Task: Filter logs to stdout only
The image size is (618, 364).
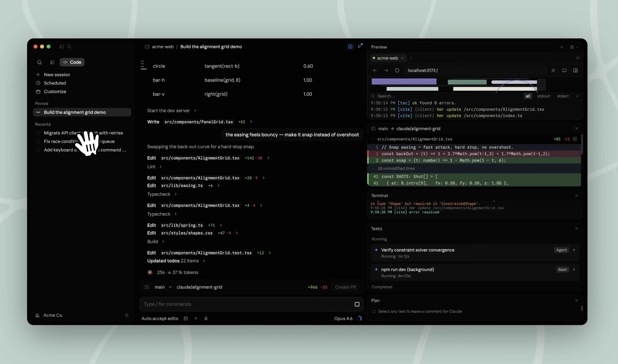Action: pyautogui.click(x=543, y=96)
